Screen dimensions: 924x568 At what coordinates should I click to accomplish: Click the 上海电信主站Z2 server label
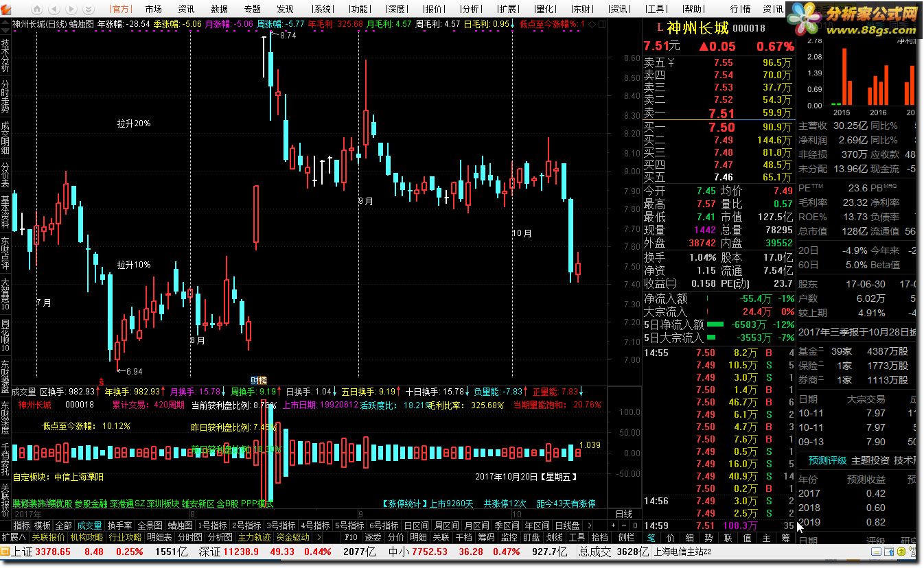tap(682, 552)
